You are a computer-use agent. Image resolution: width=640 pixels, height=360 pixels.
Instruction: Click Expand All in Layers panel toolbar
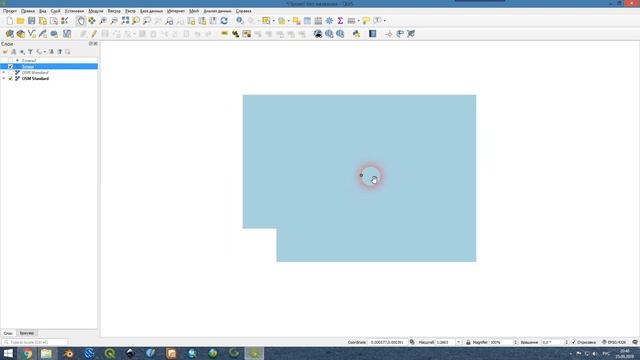tap(51, 52)
